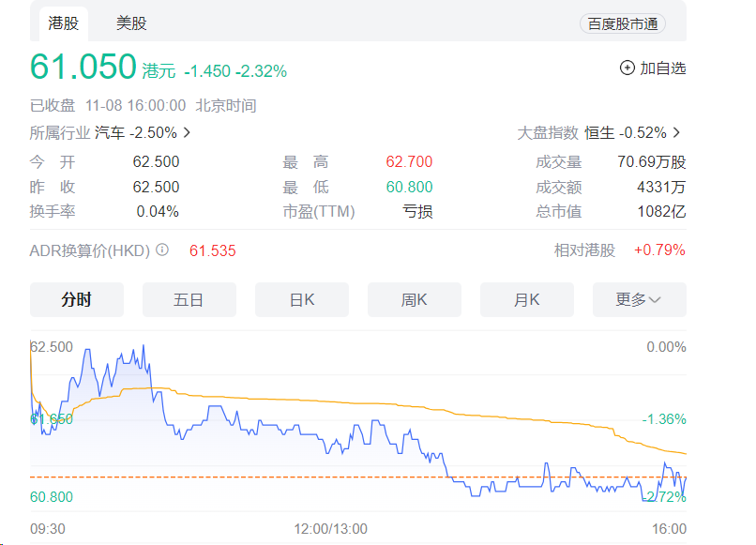The width and height of the screenshot is (756, 545).
Task: Switch to 五日 five-day chart
Action: click(x=189, y=299)
